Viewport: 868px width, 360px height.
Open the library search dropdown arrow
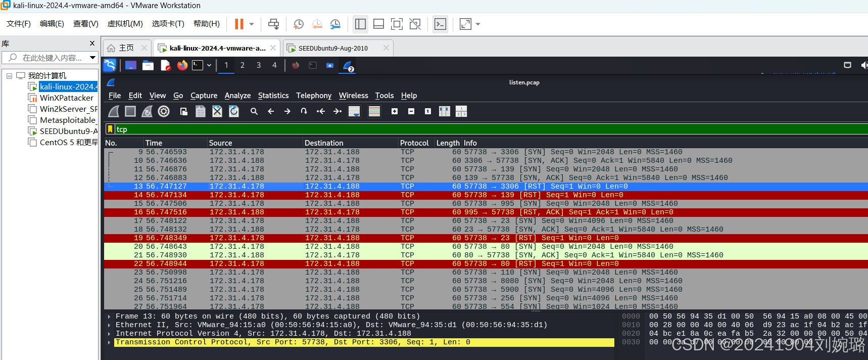(93, 58)
